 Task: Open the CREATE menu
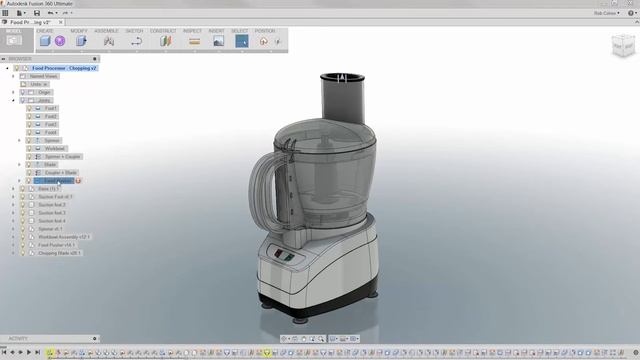coord(45,31)
